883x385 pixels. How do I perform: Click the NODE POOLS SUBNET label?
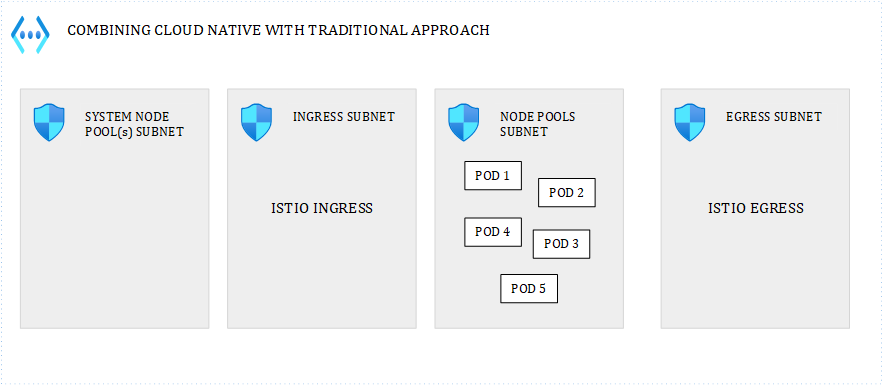pos(538,124)
